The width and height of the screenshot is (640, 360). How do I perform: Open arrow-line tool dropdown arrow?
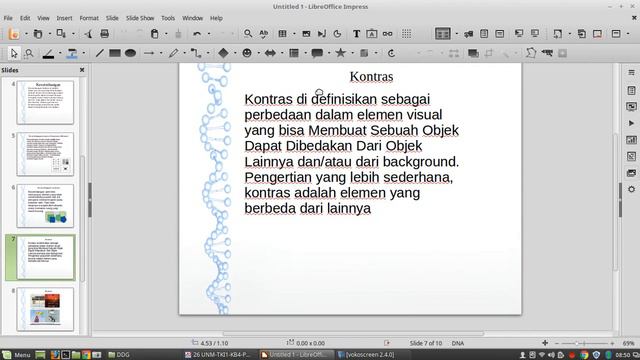161,53
